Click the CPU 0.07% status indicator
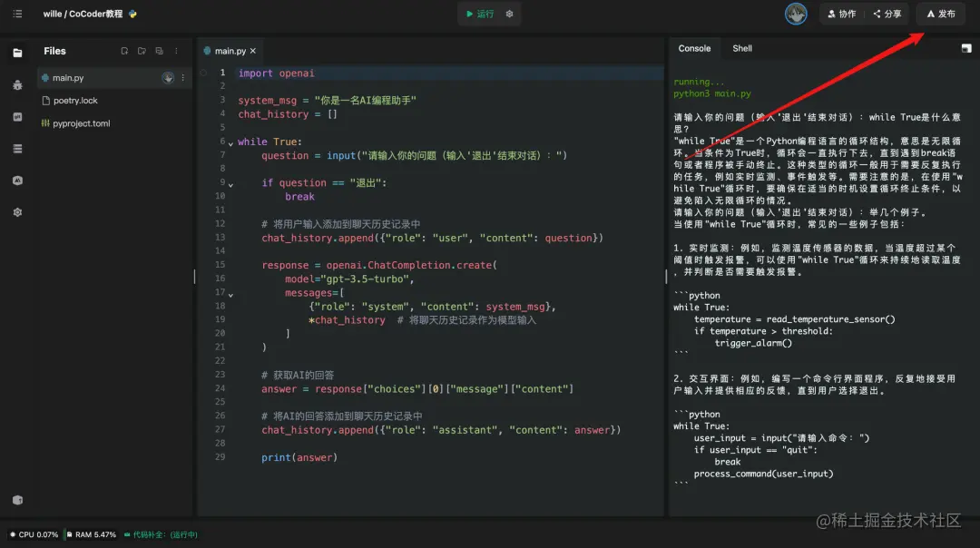 pos(34,535)
